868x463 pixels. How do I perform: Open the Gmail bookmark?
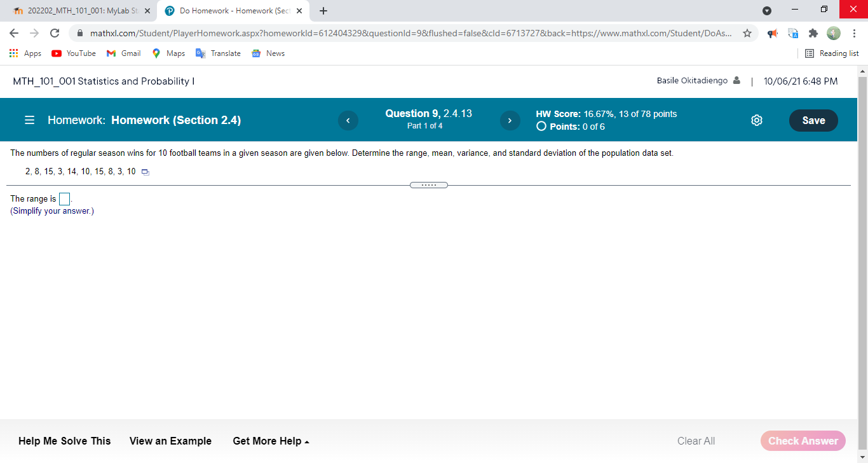pyautogui.click(x=124, y=53)
